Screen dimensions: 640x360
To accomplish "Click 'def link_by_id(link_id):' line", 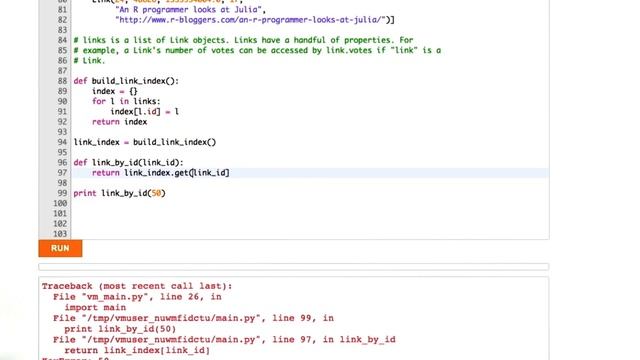I will [x=129, y=162].
